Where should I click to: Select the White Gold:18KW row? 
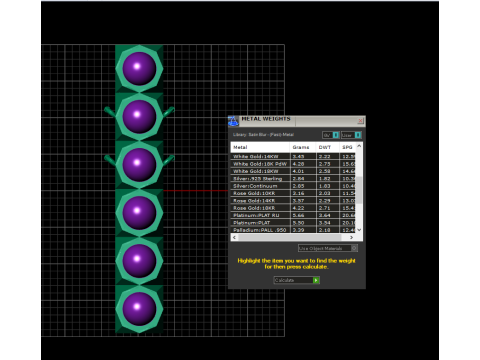(293, 171)
